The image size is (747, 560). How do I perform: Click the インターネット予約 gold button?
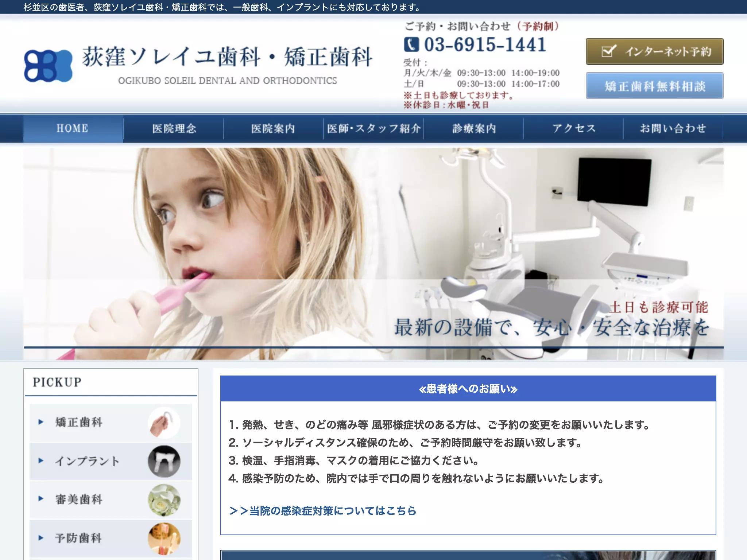click(x=654, y=51)
